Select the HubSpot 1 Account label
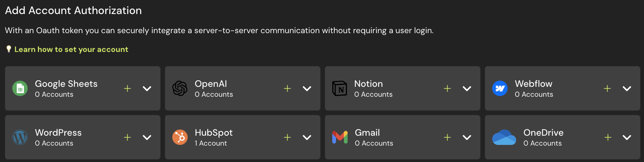 211,144
